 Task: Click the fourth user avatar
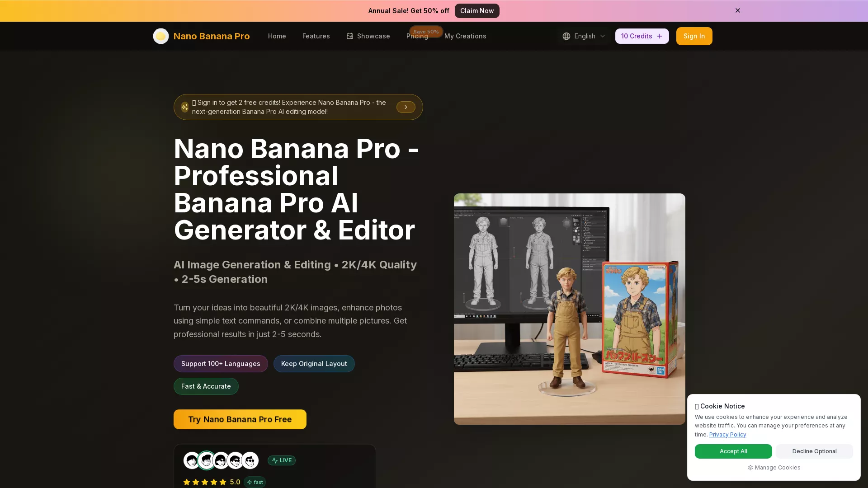point(236,460)
